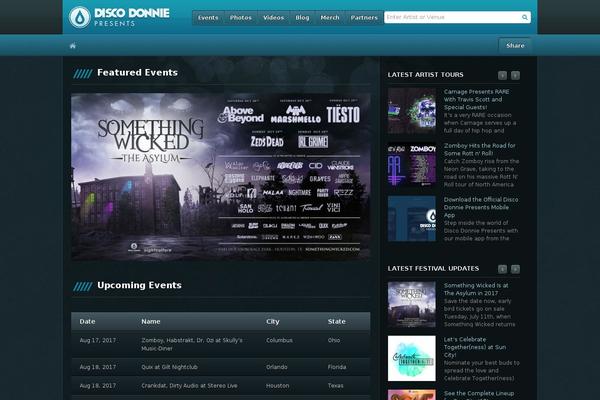The height and width of the screenshot is (400, 600).
Task: Open the Videos menu item
Action: 273,17
